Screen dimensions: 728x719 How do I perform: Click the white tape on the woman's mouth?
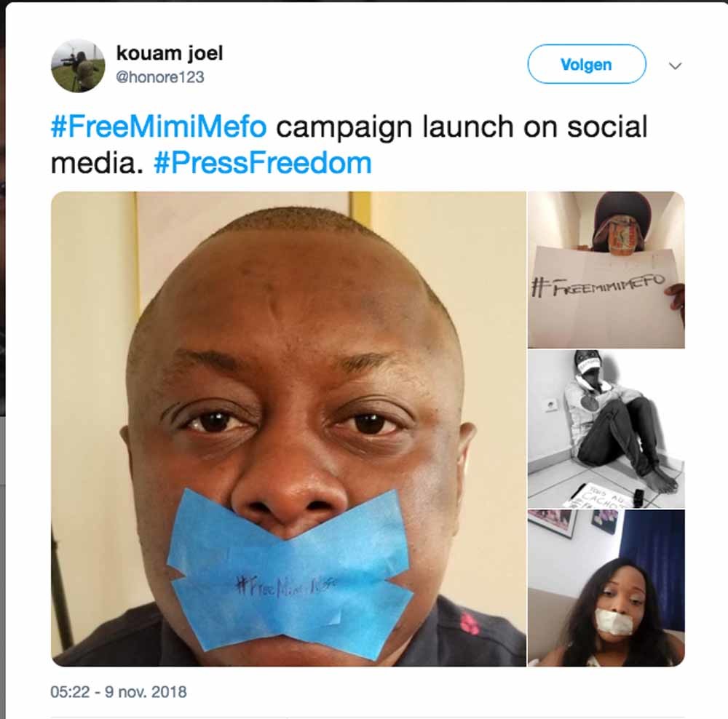point(609,622)
